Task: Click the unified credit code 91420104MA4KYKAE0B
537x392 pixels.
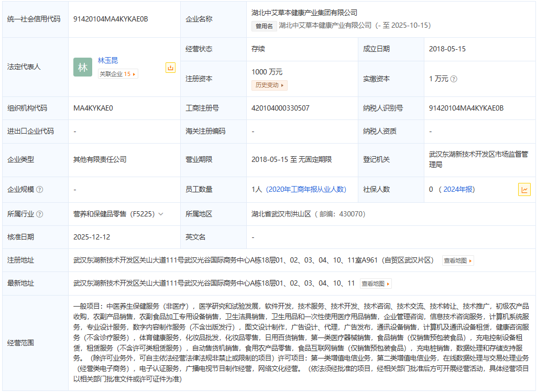Action: point(111,19)
